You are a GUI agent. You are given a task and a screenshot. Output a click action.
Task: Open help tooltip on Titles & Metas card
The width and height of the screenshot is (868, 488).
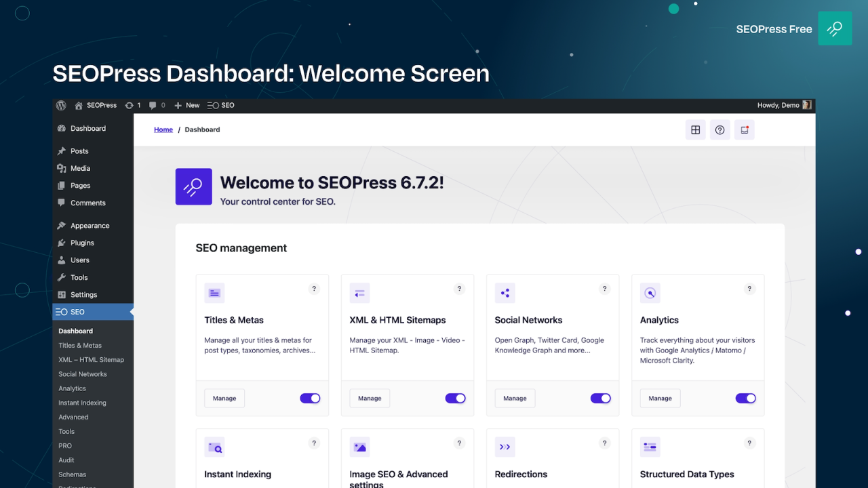click(314, 289)
